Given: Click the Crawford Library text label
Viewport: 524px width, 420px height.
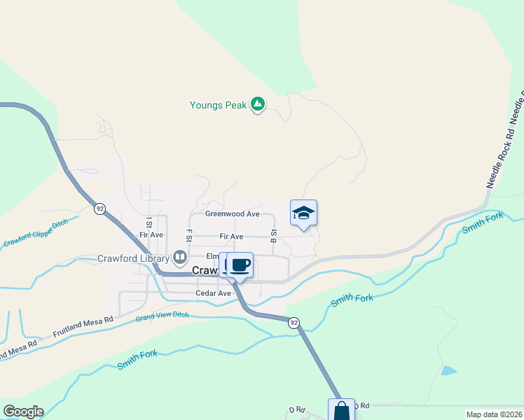Looking at the screenshot, I should pyautogui.click(x=133, y=258).
